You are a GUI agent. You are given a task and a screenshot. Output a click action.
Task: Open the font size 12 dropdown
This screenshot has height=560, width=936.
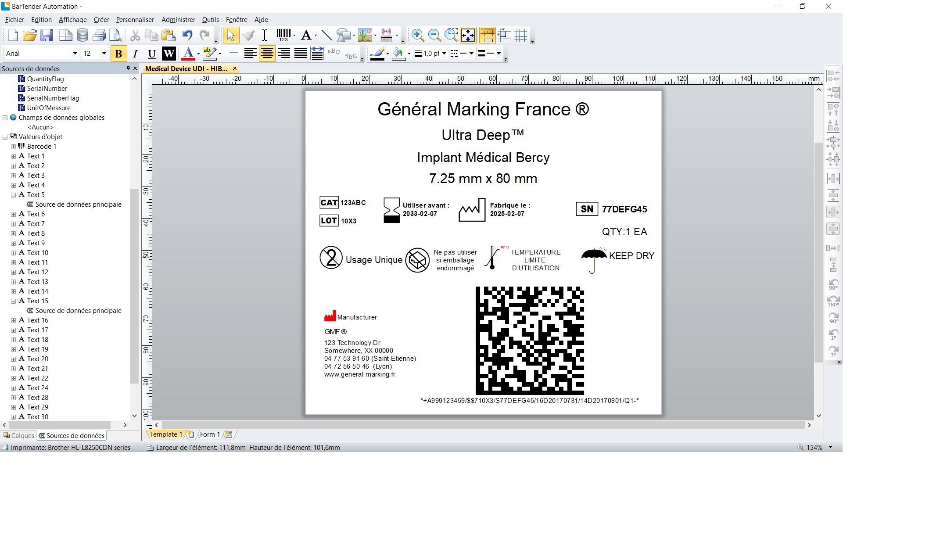104,54
